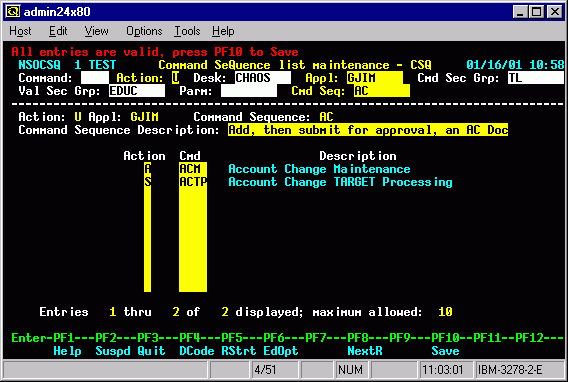The image size is (568, 382).
Task: Click the Action cell containing A
Action: tap(147, 169)
